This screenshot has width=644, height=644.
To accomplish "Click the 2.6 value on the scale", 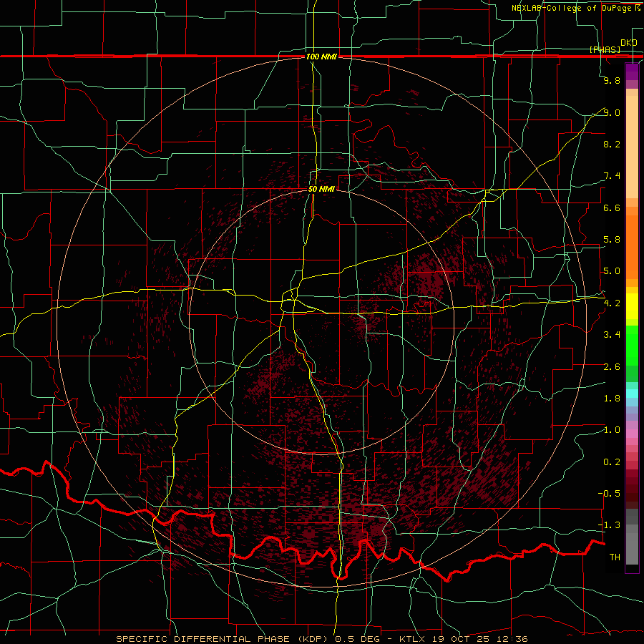I will [612, 367].
